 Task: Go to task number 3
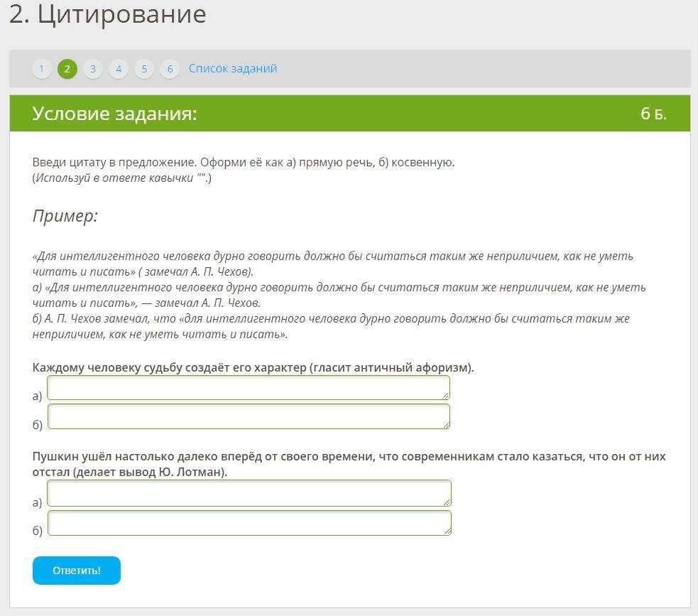point(93,69)
